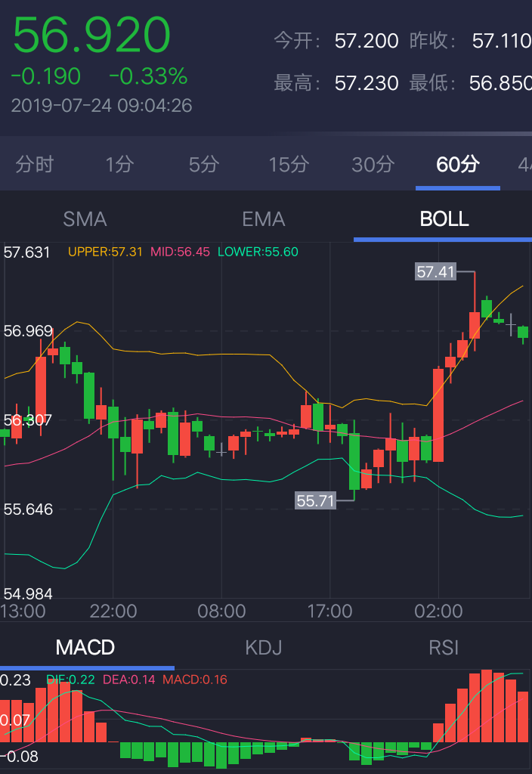The width and height of the screenshot is (532, 774).
Task: Switch sub-chart to RSI
Action: coord(444,648)
